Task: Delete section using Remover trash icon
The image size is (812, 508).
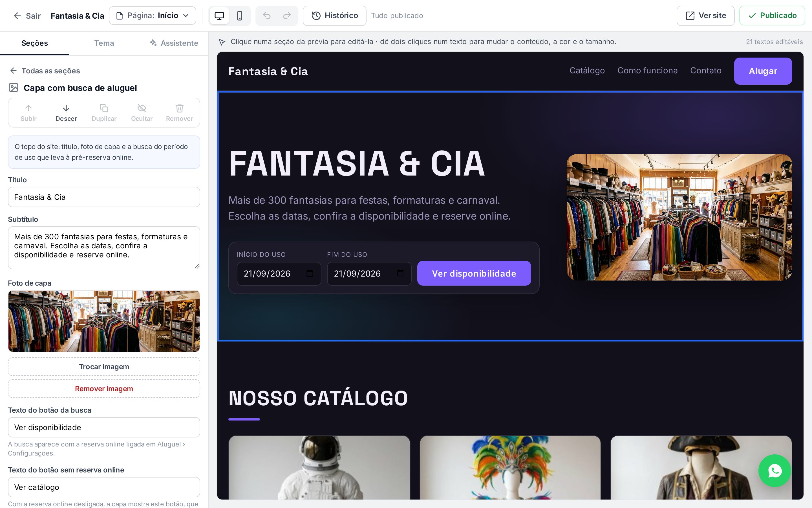Action: 180,108
